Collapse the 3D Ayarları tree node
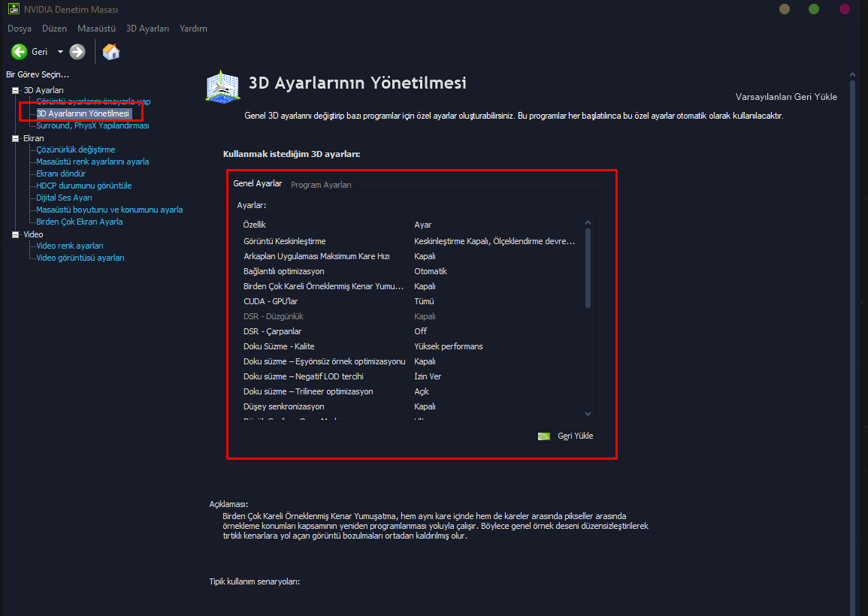Image resolution: width=868 pixels, height=616 pixels. tap(16, 90)
